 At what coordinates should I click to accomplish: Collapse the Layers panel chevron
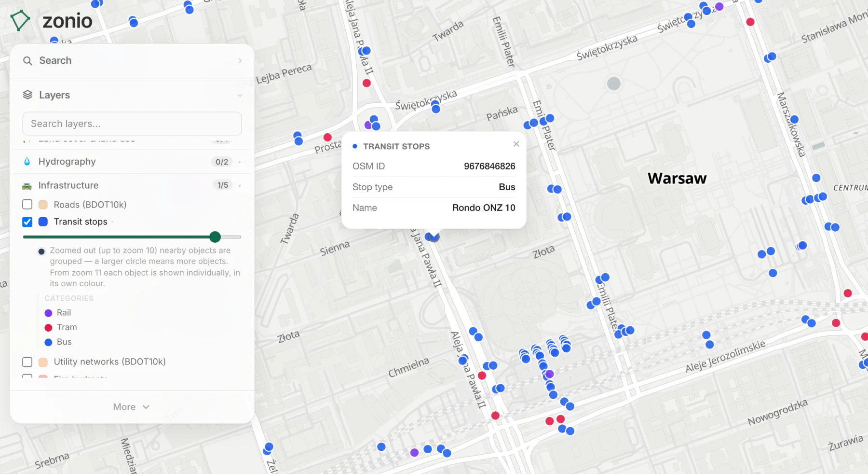coord(240,95)
